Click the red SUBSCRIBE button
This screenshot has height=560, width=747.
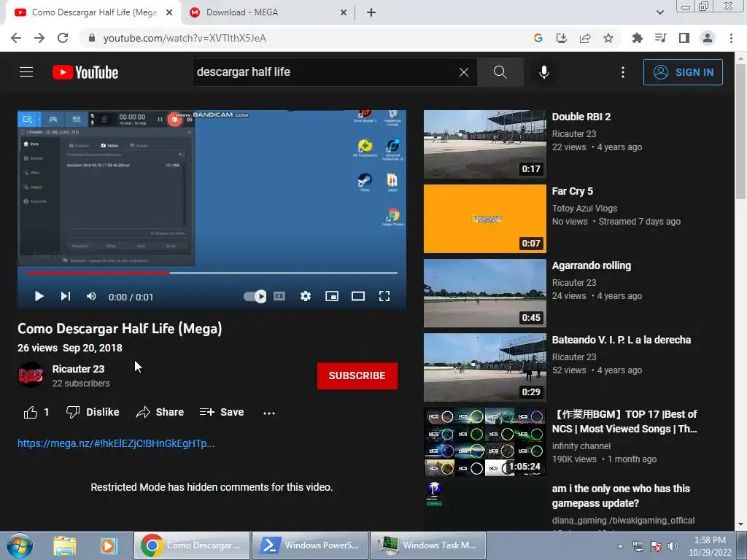(357, 376)
